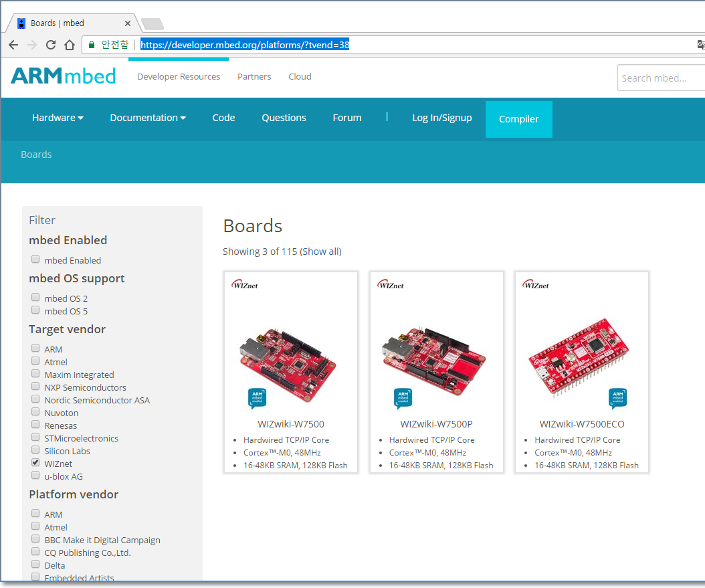Click the Boards breadcrumb
The height and width of the screenshot is (588, 705).
[36, 155]
